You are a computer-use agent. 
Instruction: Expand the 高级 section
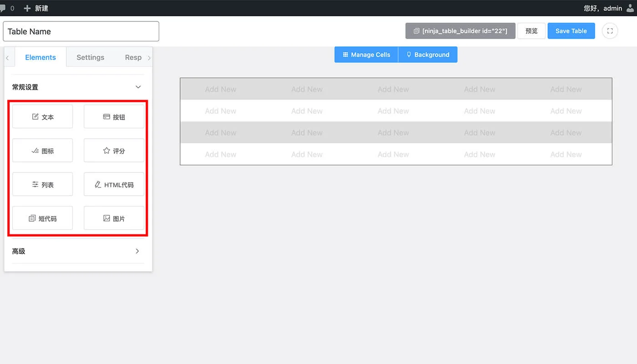[x=137, y=251]
